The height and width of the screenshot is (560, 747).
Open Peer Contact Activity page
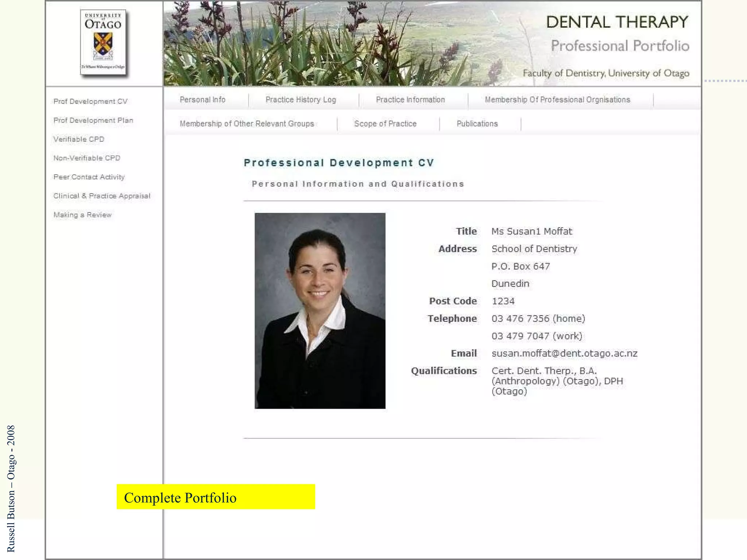(x=89, y=177)
